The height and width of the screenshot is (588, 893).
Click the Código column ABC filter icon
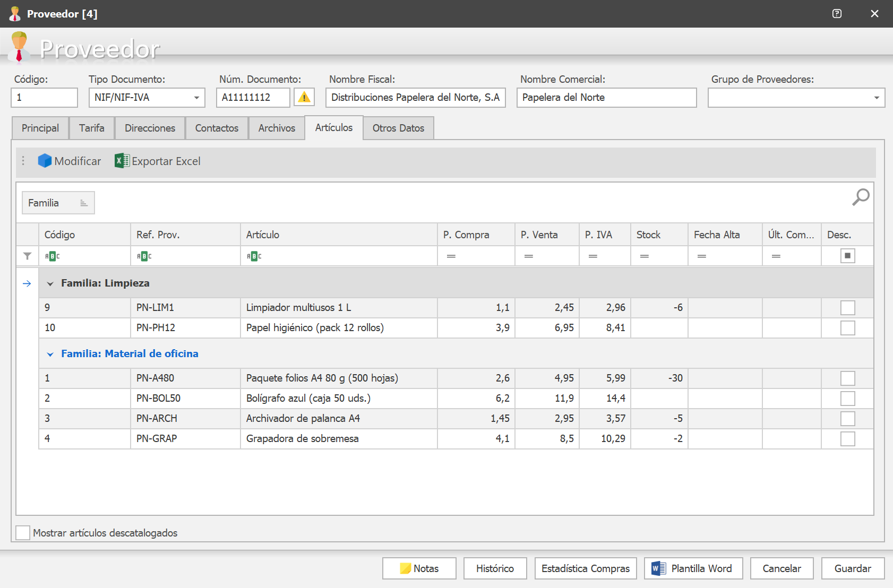(53, 256)
